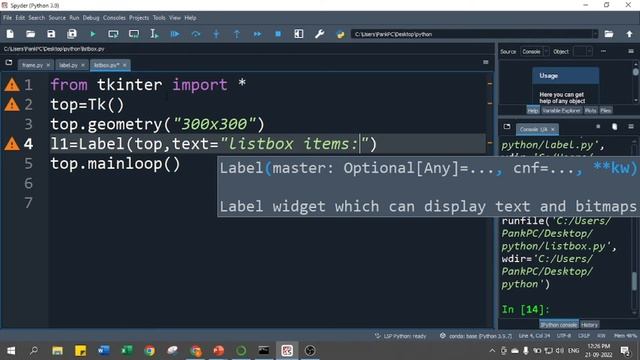Open the View menu
This screenshot has height=360, width=640.
[x=175, y=18]
